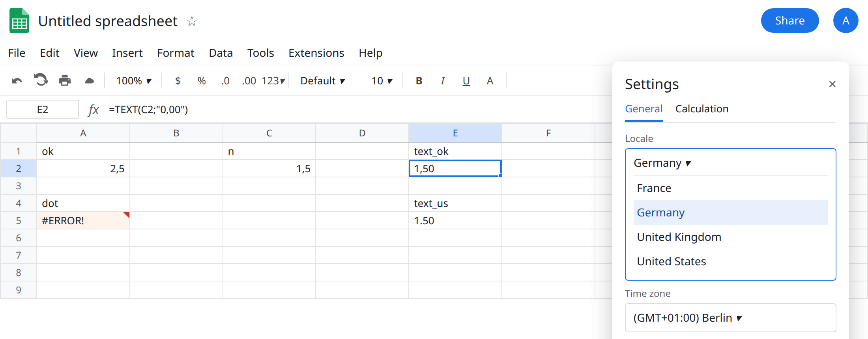868x339 pixels.
Task: Open the text color picker
Action: [490, 81]
